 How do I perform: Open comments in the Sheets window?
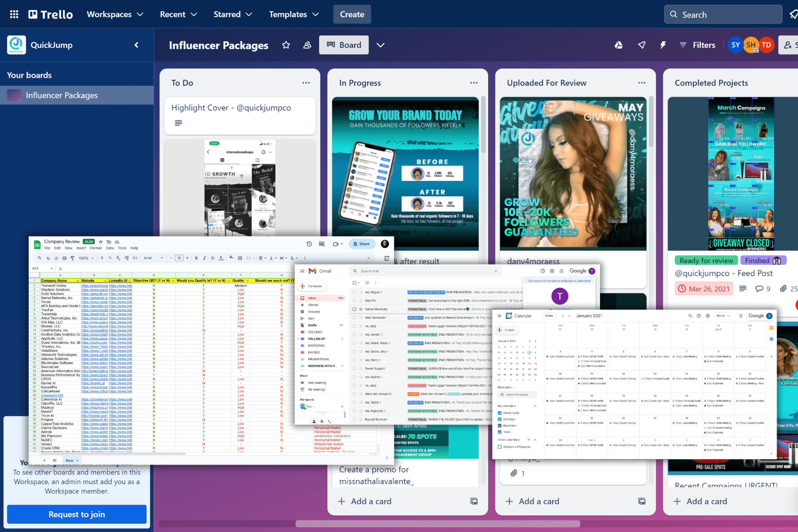pyautogui.click(x=322, y=244)
